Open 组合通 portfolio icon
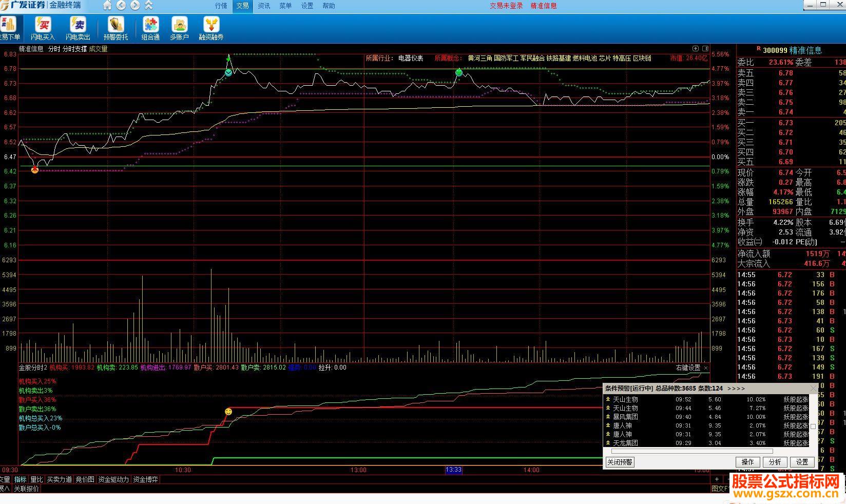Viewport: 846px width, 504px height. [150, 28]
